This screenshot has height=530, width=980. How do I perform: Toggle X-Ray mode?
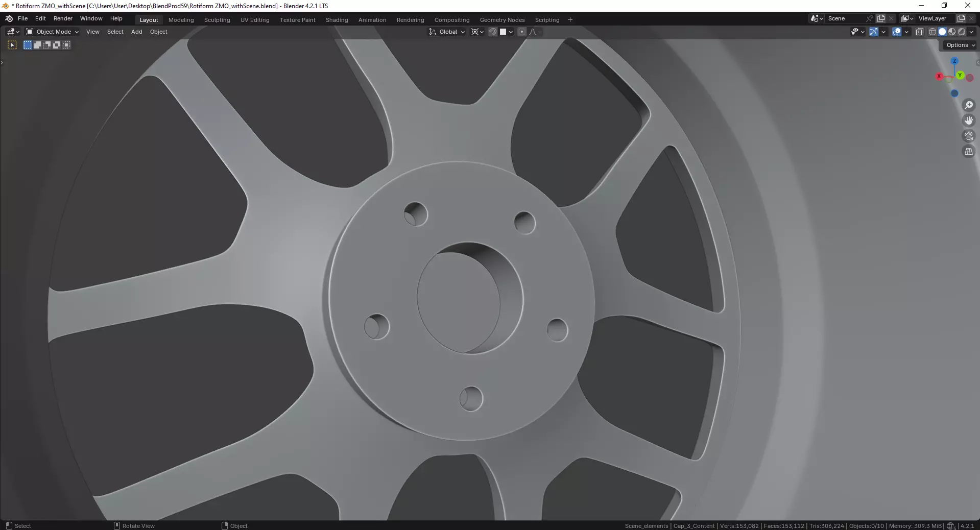point(919,32)
